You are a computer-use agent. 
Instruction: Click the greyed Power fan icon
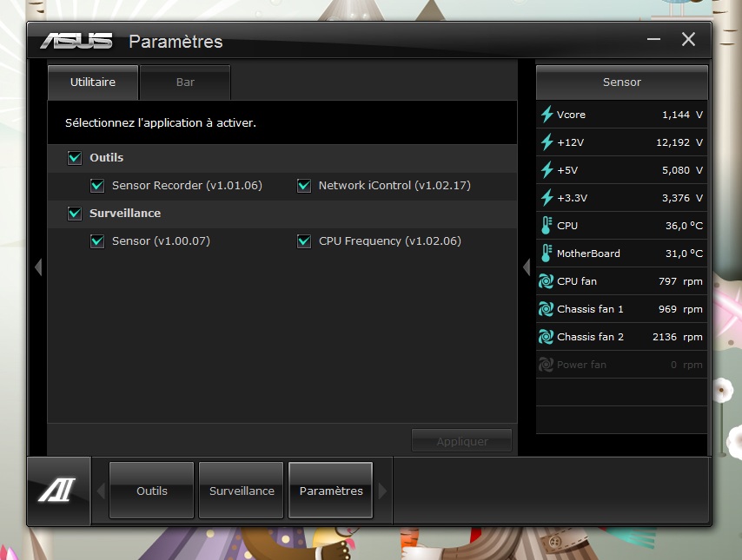point(547,365)
